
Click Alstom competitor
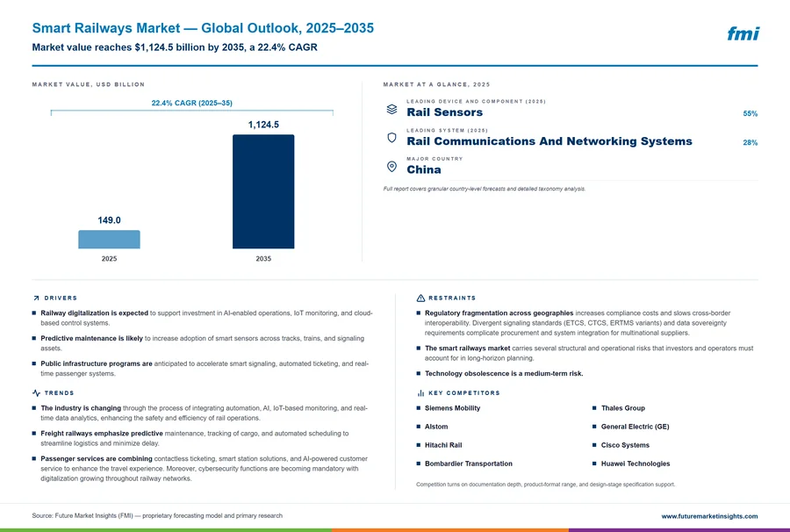click(x=436, y=427)
